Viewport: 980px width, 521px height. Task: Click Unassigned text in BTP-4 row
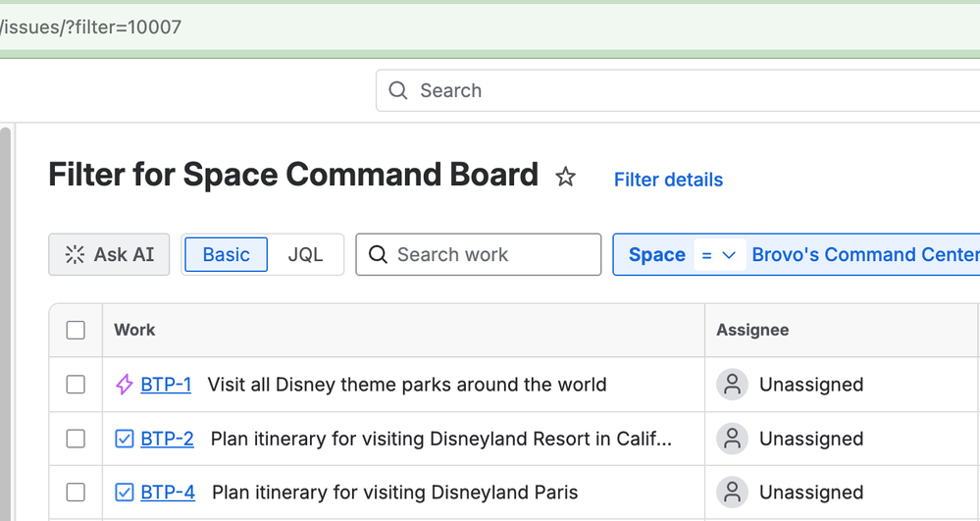coord(811,493)
